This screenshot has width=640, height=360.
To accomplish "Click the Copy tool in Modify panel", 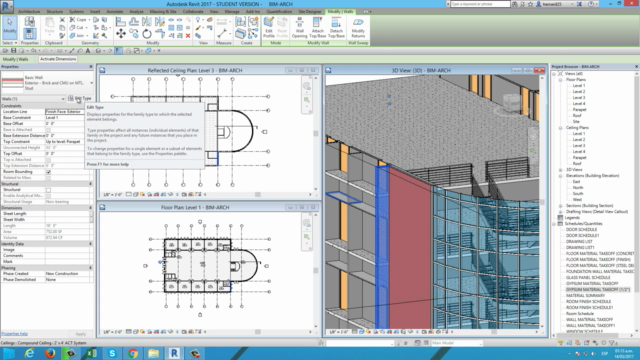I will (x=134, y=33).
